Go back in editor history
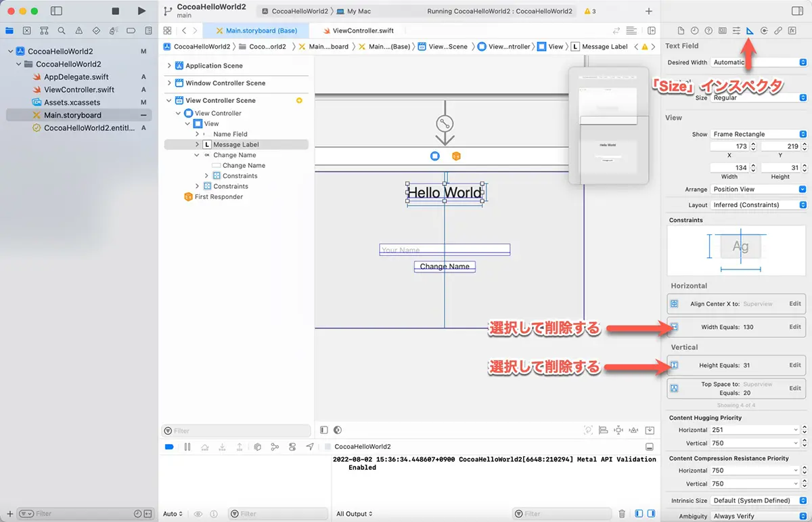The height and width of the screenshot is (522, 812). [184, 30]
